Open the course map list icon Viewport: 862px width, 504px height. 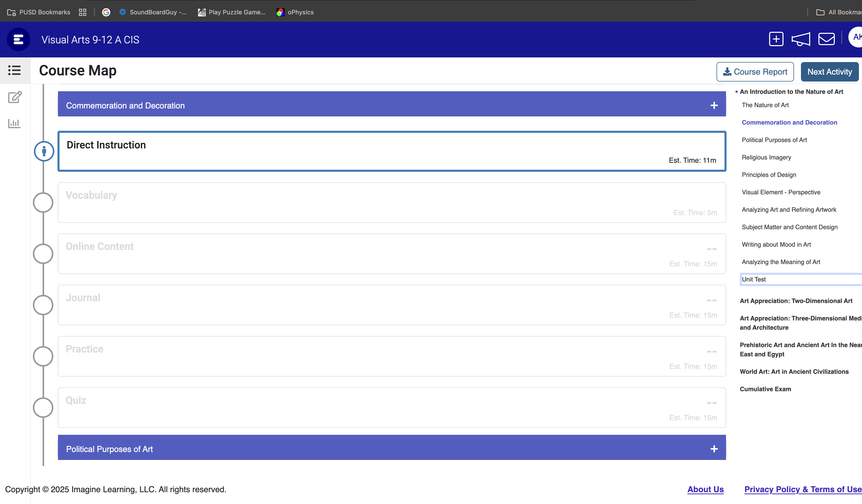pos(14,70)
